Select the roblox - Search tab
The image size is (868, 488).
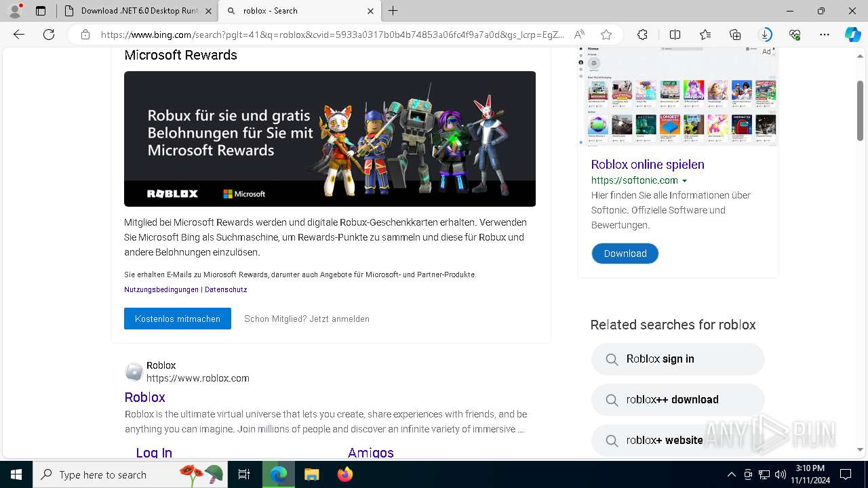(x=300, y=11)
